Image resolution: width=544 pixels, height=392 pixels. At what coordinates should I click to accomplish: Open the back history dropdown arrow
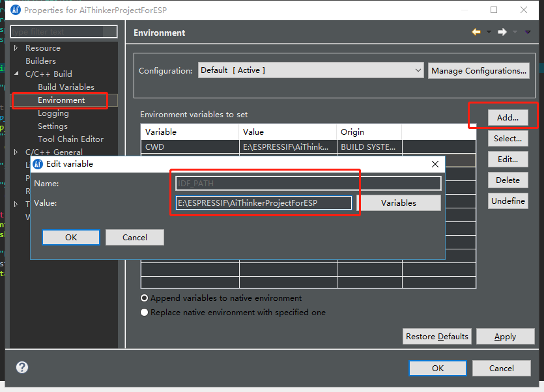click(x=489, y=32)
